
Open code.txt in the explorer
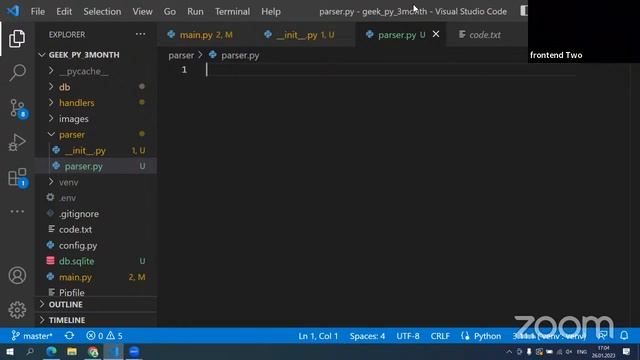point(75,229)
